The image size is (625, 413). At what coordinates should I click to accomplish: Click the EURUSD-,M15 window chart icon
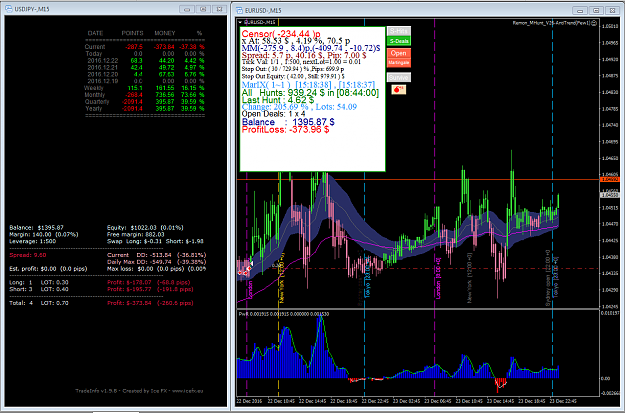point(240,10)
